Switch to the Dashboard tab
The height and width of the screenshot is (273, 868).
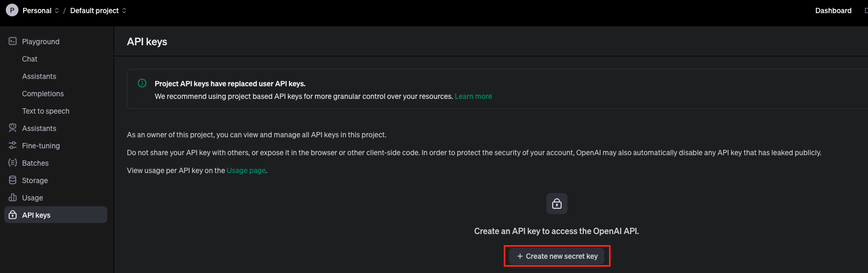point(833,11)
